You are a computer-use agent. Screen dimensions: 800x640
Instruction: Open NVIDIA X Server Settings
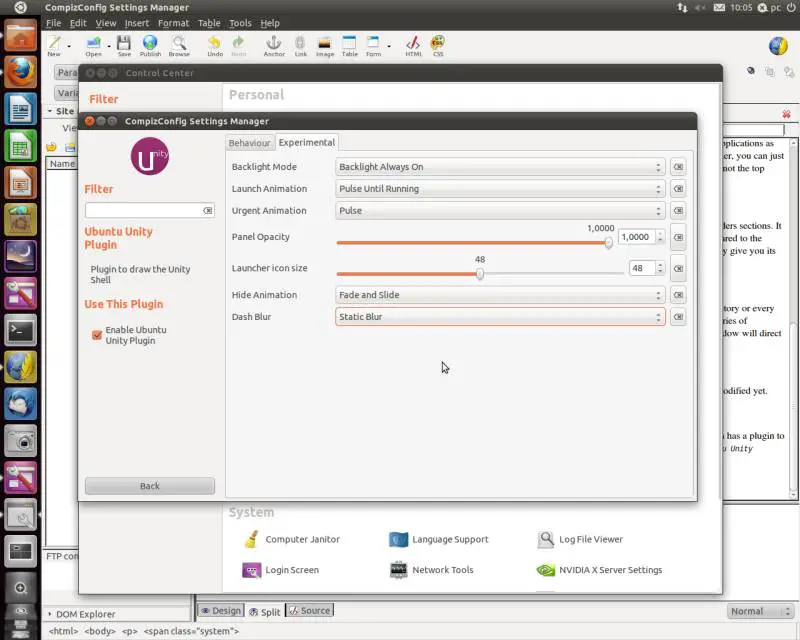599,570
